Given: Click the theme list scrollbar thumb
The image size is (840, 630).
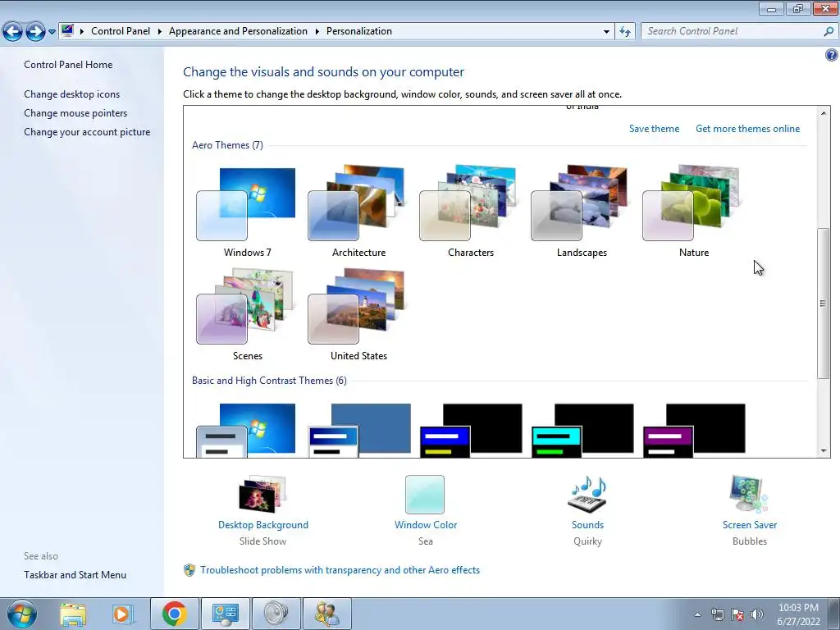Looking at the screenshot, I should (824, 304).
